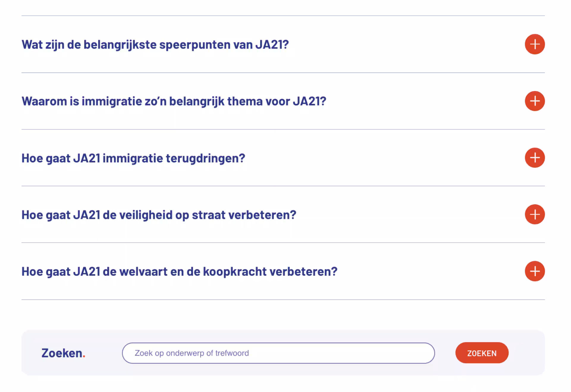Click the word 'trefwoord' in search placeholder
The width and height of the screenshot is (571, 392).
(232, 353)
